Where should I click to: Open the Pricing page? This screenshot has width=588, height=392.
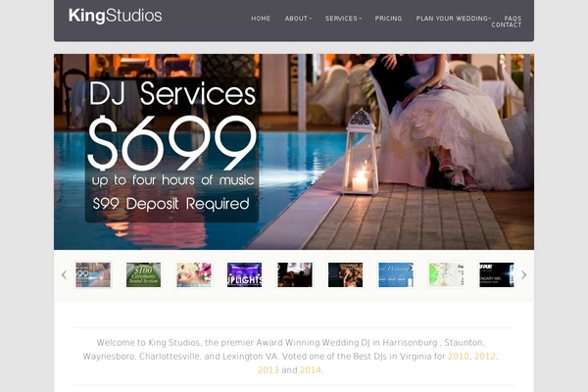(388, 19)
